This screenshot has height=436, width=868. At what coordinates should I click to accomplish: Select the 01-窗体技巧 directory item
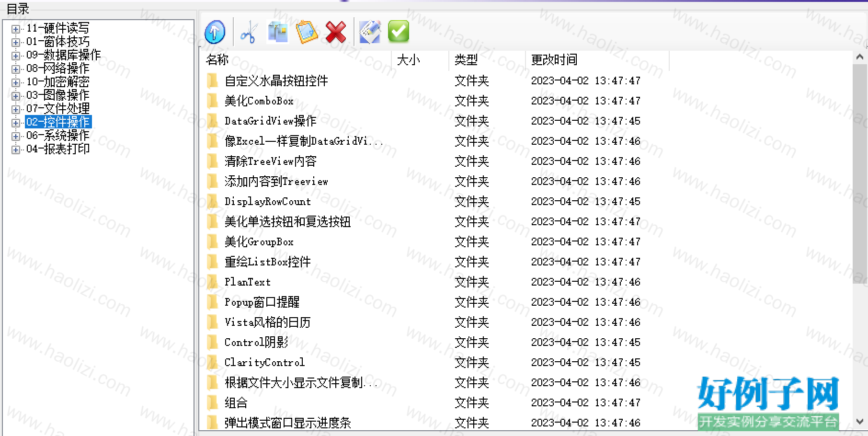pos(58,42)
